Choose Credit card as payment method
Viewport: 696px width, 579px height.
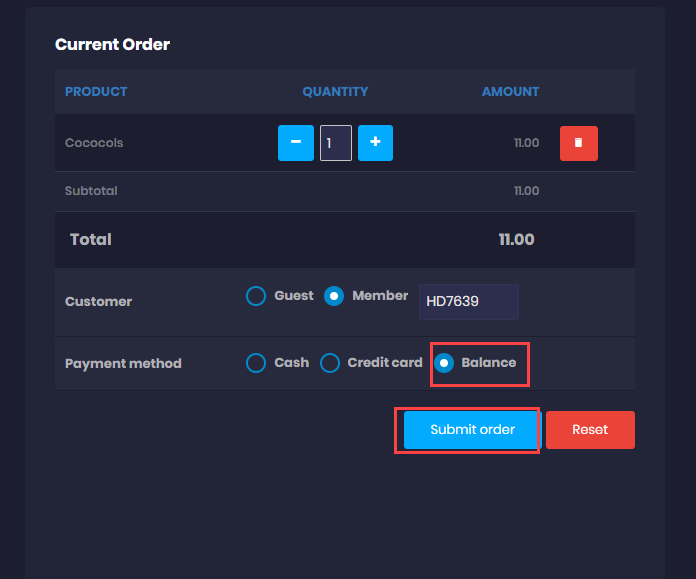[x=330, y=363]
